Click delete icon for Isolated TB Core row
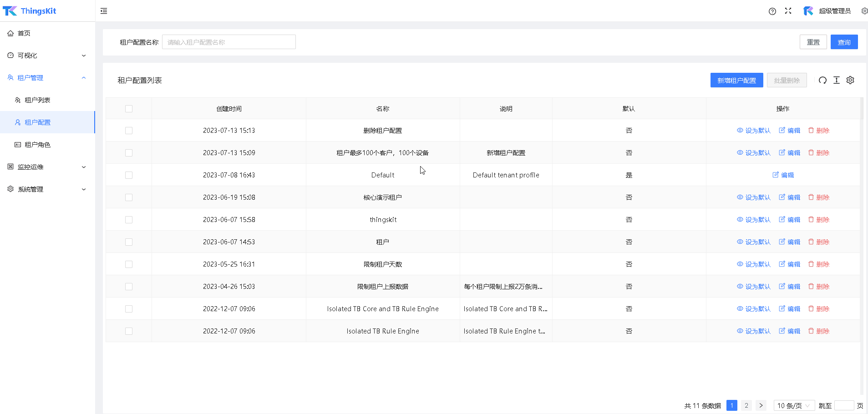 coord(811,308)
